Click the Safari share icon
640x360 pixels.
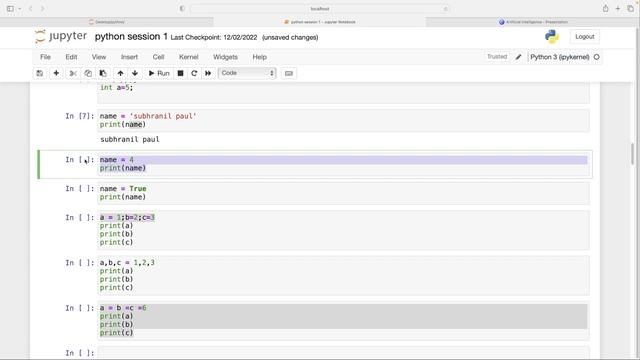click(605, 9)
